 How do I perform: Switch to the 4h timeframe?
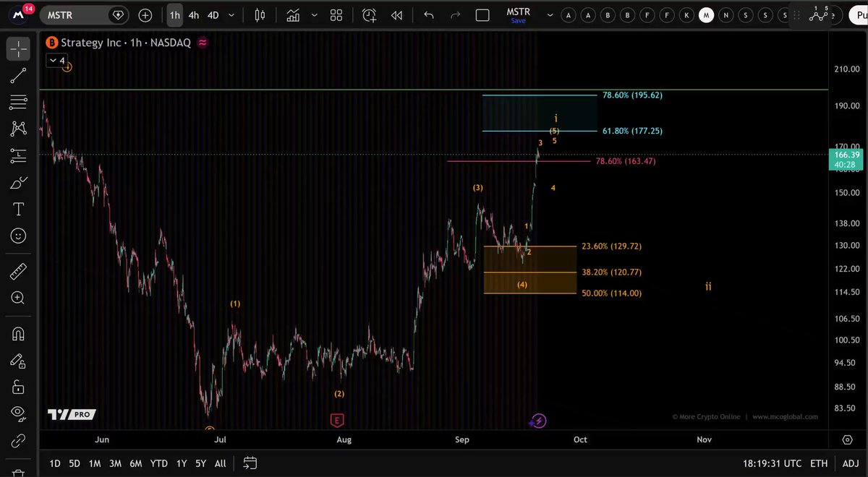(x=194, y=14)
